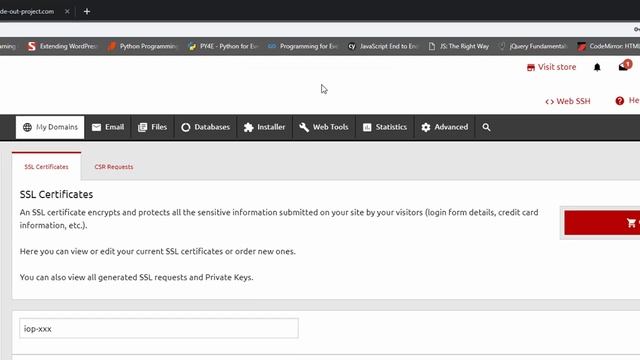Open the Statistics menu

(x=385, y=127)
